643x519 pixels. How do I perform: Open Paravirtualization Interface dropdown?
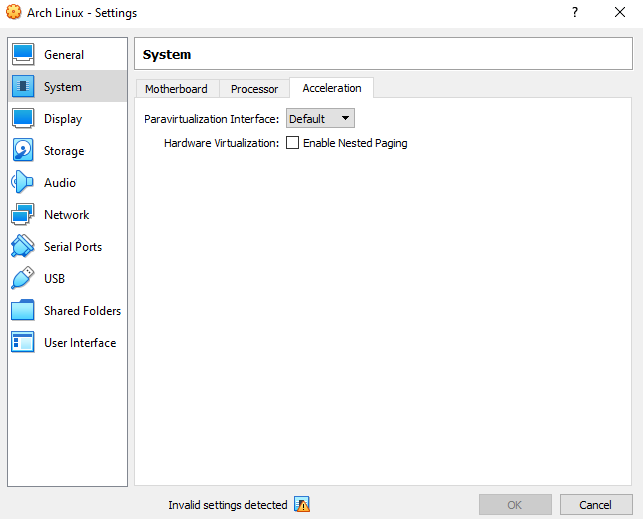320,118
